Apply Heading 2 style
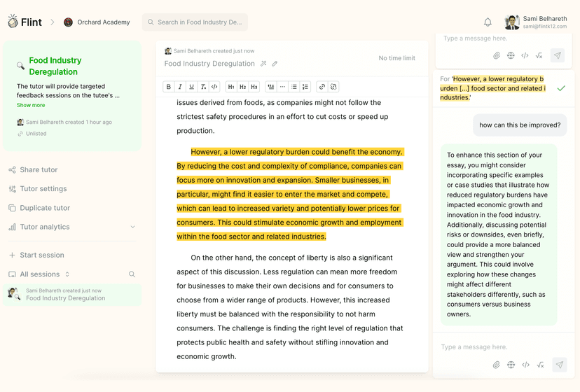This screenshot has height=392, width=580. tap(242, 87)
